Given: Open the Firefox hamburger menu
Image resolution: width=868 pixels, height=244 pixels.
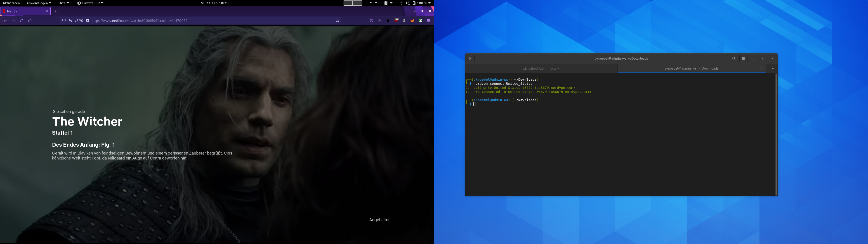Looking at the screenshot, I should [x=429, y=21].
